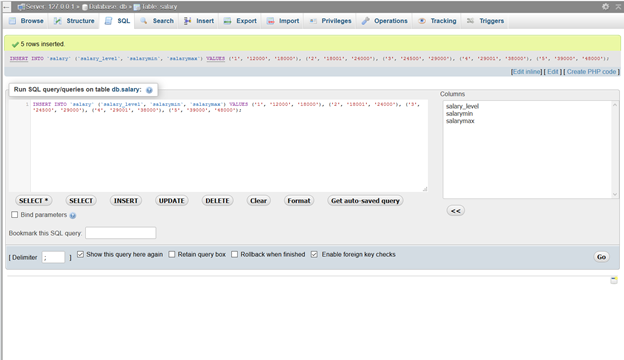Enable Rollback when finished checkbox
The image size is (624, 360).
pos(234,254)
